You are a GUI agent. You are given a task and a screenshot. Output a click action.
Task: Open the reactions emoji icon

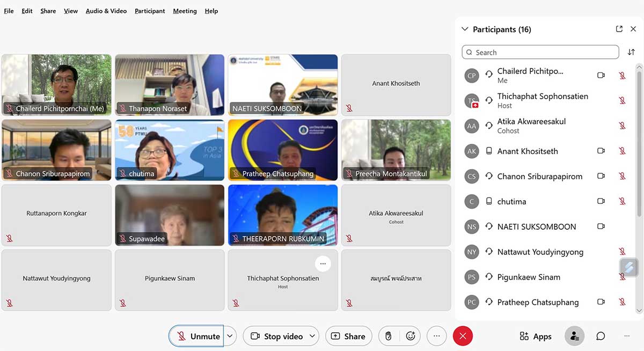coord(411,336)
